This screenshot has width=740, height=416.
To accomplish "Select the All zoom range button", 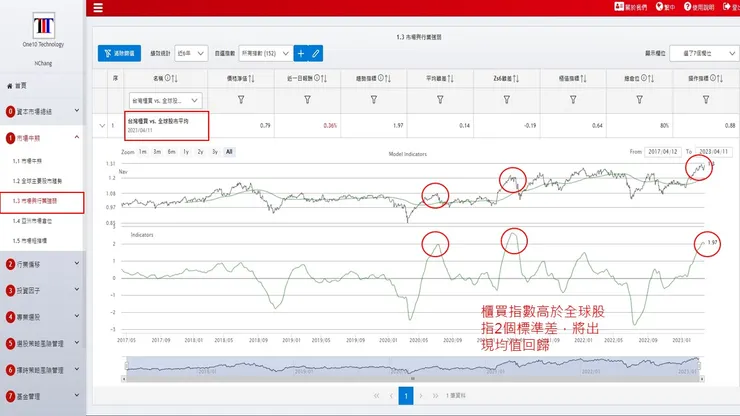I will [229, 152].
